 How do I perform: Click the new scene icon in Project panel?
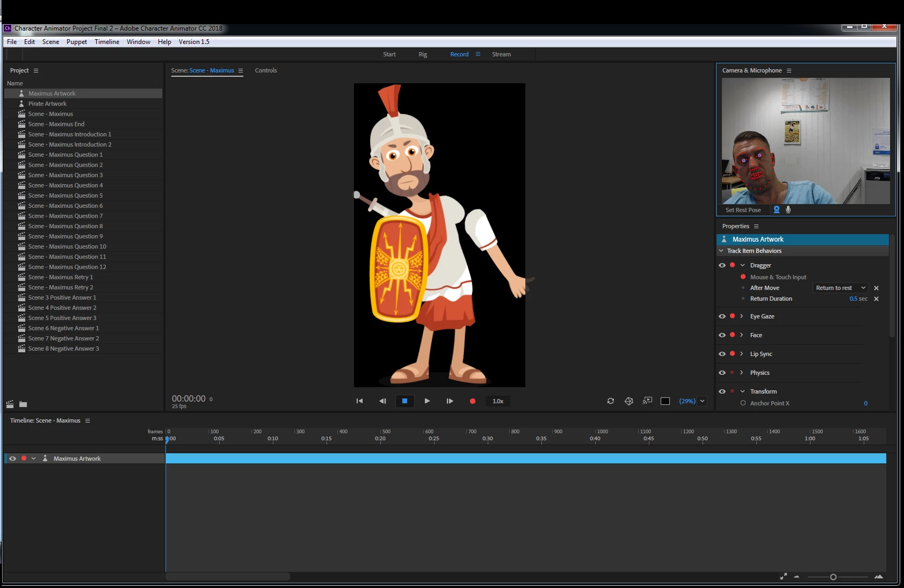click(x=10, y=404)
